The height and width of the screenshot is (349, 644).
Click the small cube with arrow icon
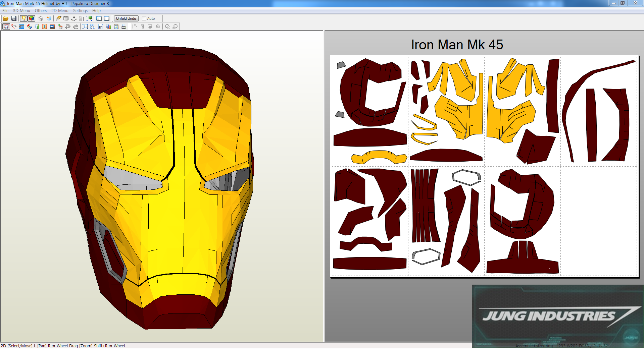(x=60, y=26)
